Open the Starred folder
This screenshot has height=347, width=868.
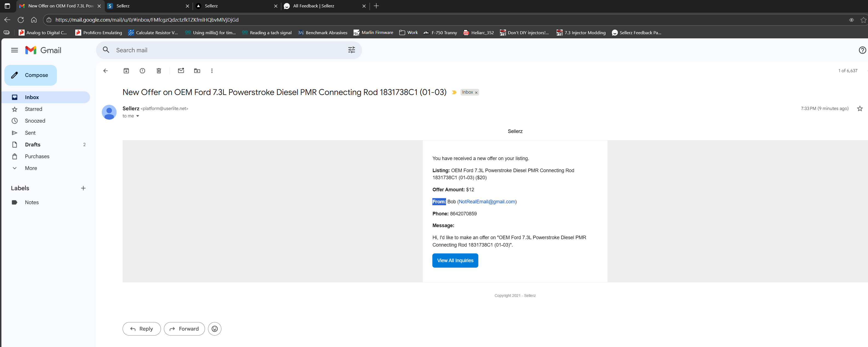click(46, 109)
